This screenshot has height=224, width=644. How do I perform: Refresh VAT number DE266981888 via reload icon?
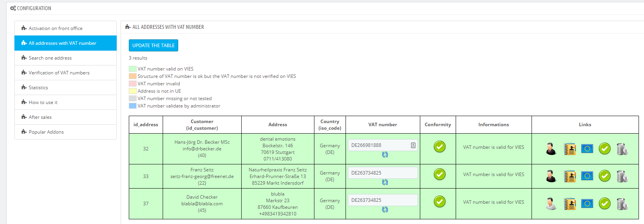pos(385,155)
